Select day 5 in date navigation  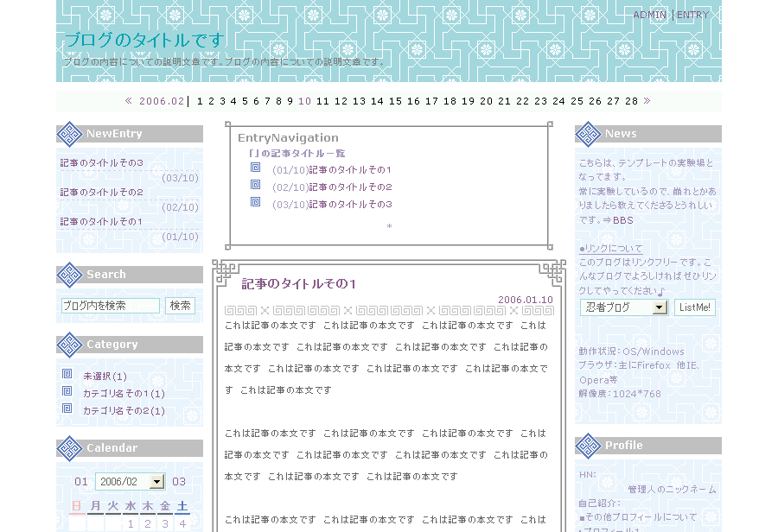pos(246,101)
